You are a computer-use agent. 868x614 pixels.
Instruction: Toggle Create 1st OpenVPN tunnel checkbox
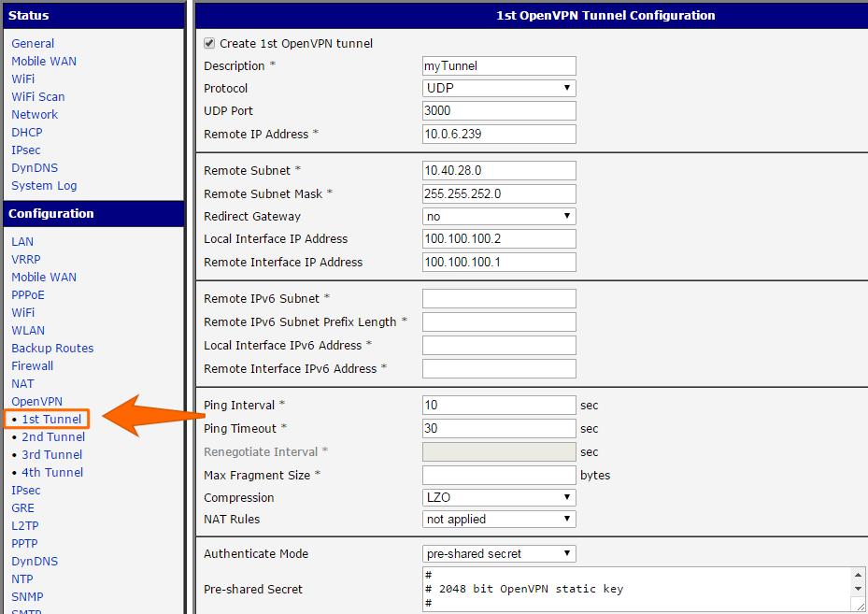coord(209,43)
